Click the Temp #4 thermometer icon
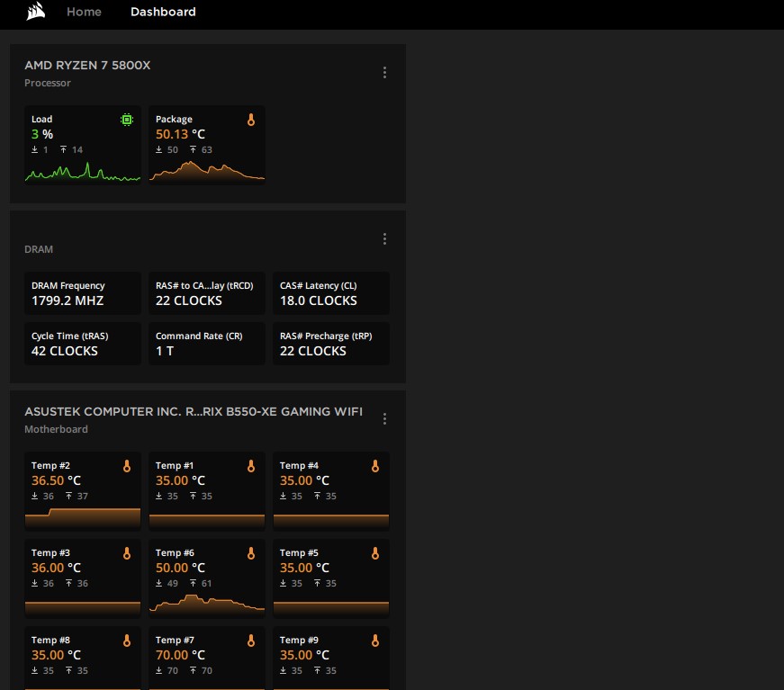The height and width of the screenshot is (690, 784). (x=375, y=466)
